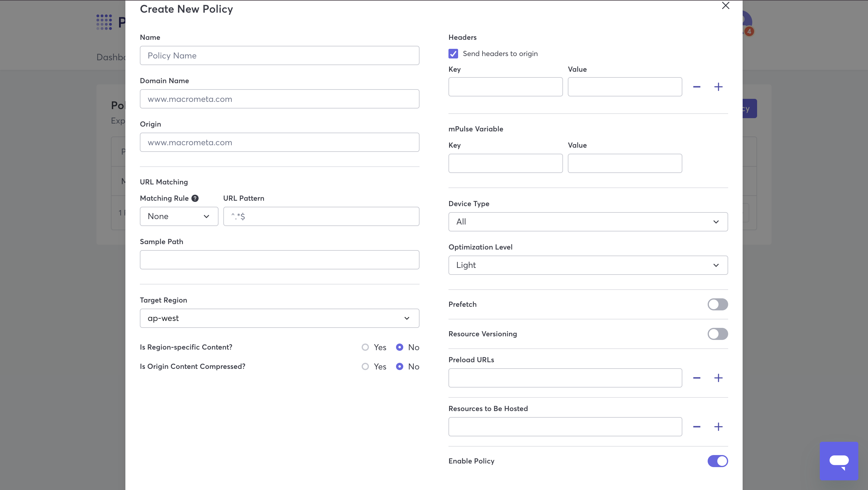
Task: Select the None option under Matching Rule
Action: pyautogui.click(x=179, y=216)
